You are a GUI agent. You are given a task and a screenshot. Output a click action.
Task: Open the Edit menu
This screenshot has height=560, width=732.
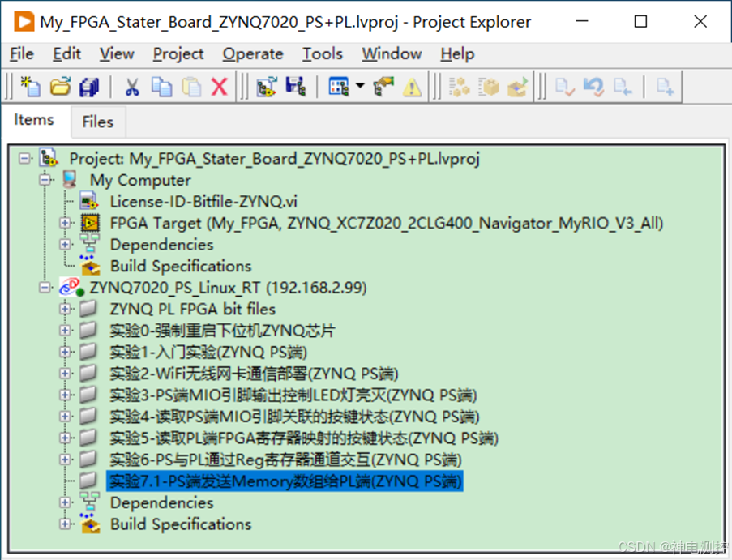(66, 54)
